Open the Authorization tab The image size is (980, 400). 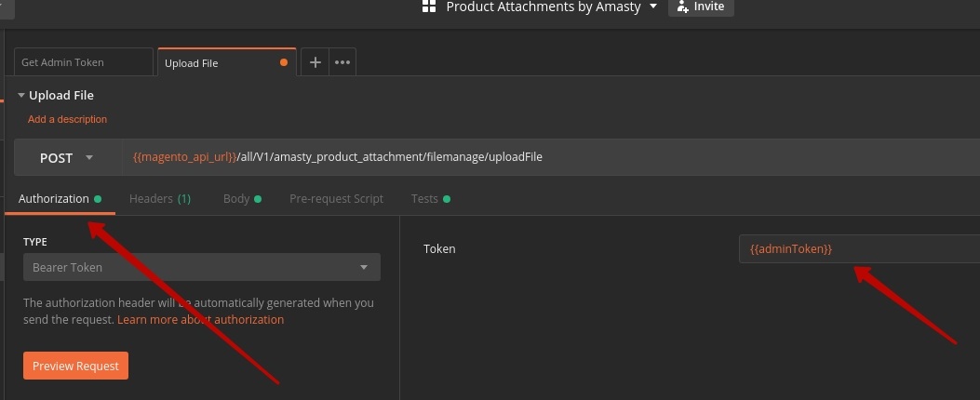tap(54, 199)
